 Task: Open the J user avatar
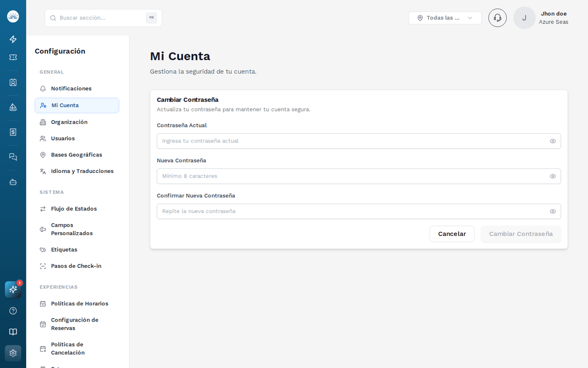(x=524, y=18)
